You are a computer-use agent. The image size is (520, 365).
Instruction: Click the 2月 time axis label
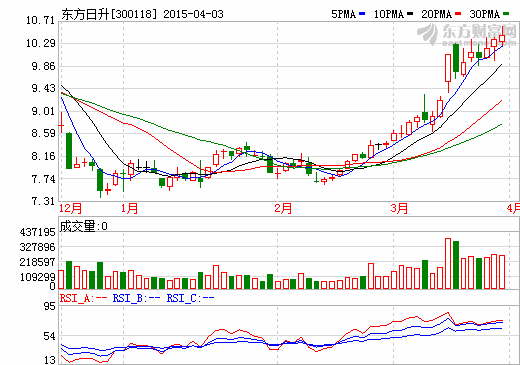pos(283,209)
